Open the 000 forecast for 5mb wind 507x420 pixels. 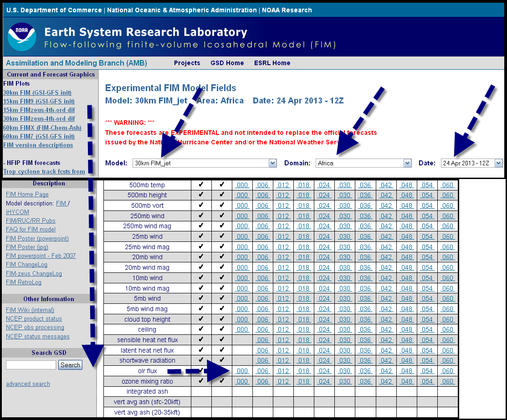pyautogui.click(x=242, y=298)
